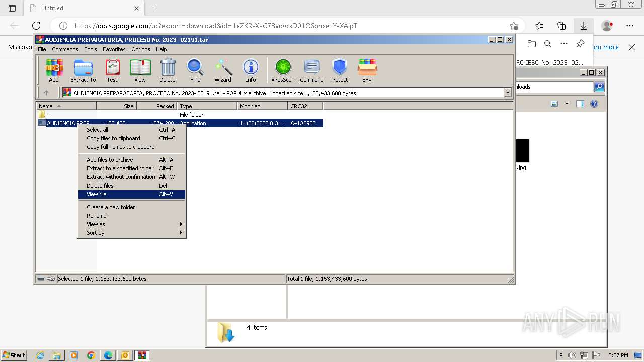
Task: Click the Test archive icon
Action: (112, 70)
